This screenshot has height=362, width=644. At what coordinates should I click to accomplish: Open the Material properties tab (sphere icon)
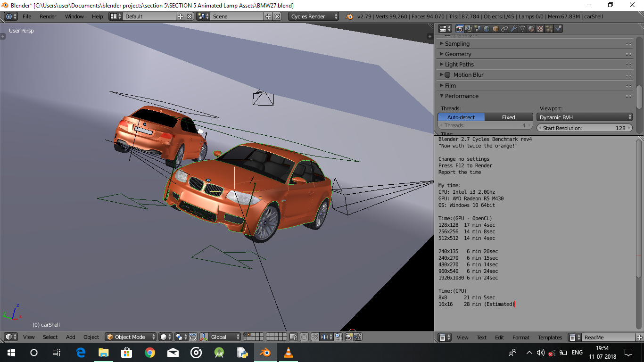pyautogui.click(x=531, y=29)
